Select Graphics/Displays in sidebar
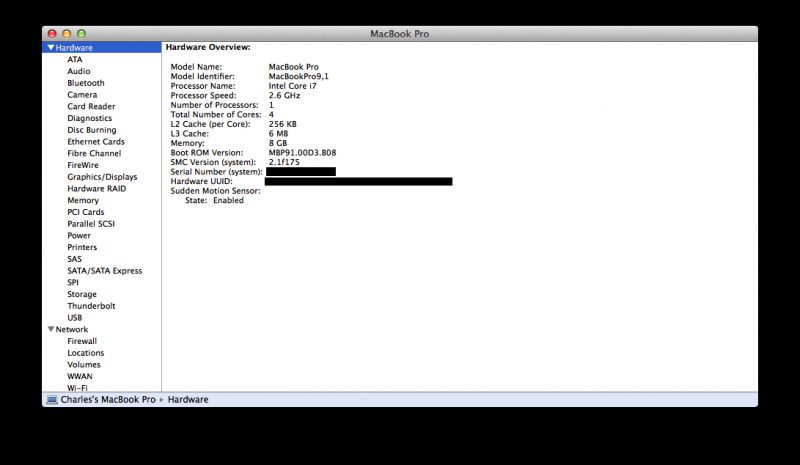The width and height of the screenshot is (800, 465). (102, 177)
